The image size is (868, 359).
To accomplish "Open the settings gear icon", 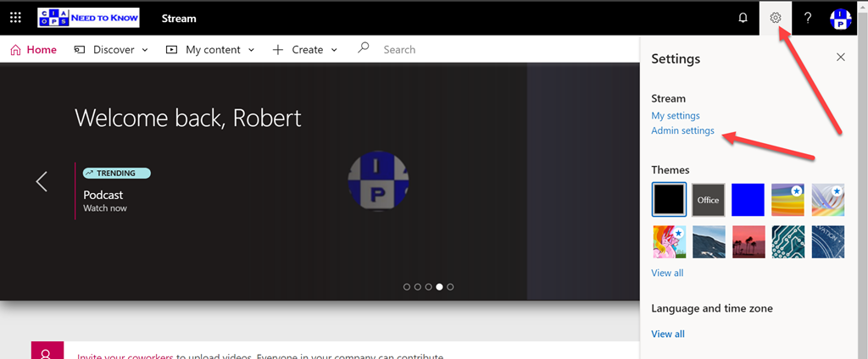I will pyautogui.click(x=775, y=18).
